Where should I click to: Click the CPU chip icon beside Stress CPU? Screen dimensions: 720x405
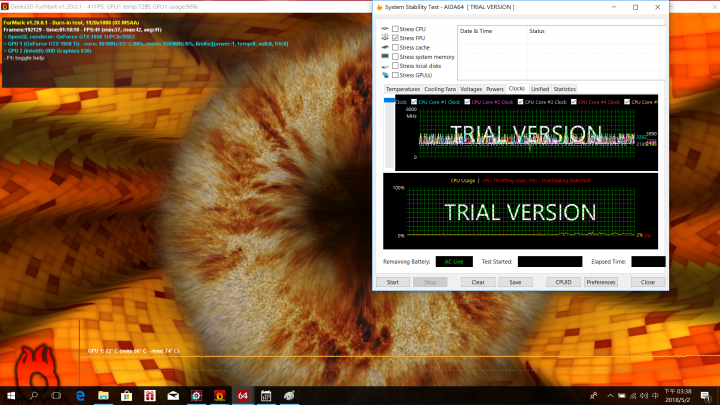pyautogui.click(x=385, y=28)
